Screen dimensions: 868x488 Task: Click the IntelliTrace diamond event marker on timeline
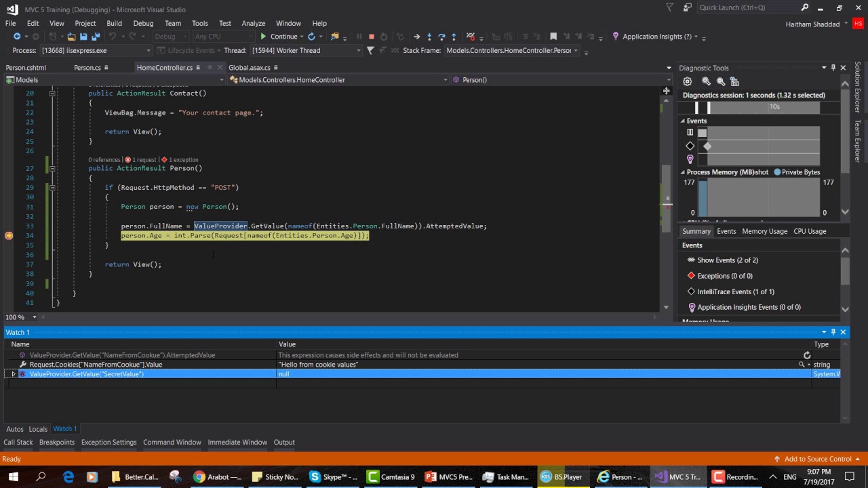pyautogui.click(x=707, y=146)
